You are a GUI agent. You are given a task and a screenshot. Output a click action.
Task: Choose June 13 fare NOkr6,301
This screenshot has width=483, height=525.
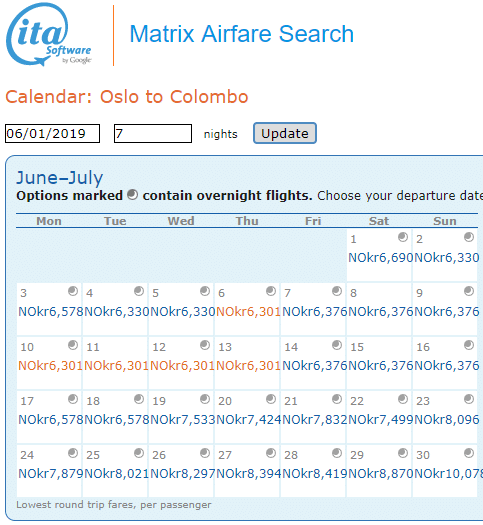coord(248,366)
